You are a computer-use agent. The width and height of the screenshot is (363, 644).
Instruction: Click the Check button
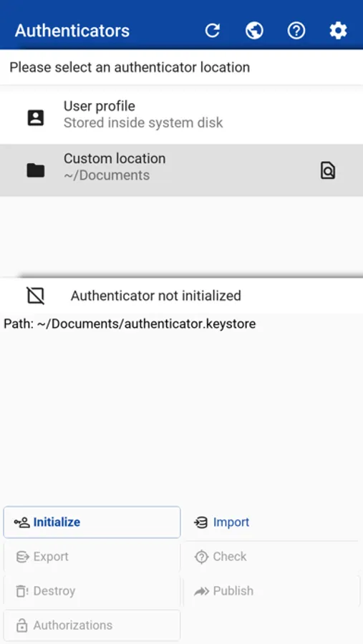[x=272, y=557]
